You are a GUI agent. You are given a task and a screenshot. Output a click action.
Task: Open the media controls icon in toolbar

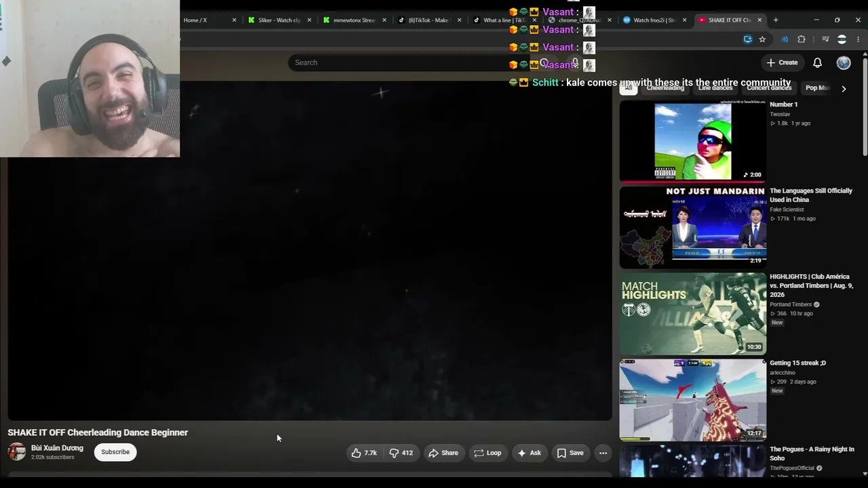pos(825,39)
